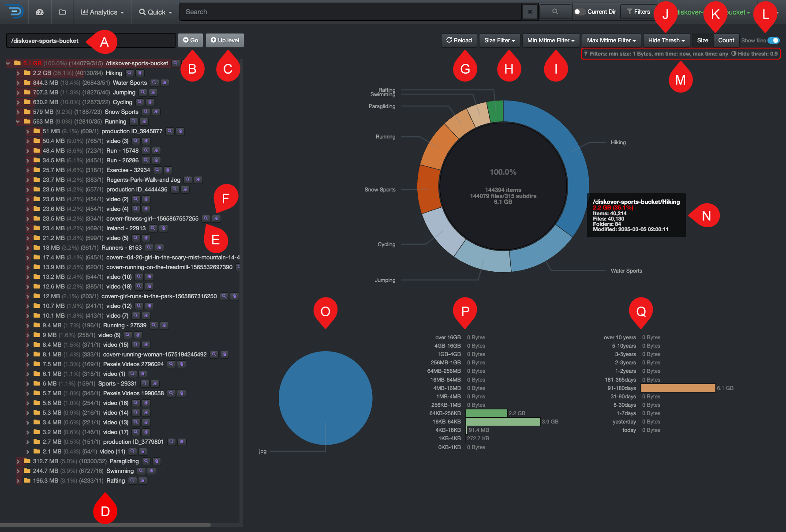Click the magnifier icon next to the Hiking folder

(130, 73)
